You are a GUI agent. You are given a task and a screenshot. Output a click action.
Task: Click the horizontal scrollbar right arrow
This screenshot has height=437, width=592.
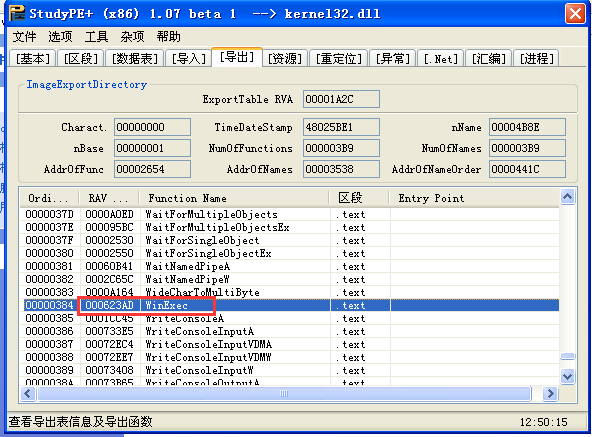click(x=550, y=394)
